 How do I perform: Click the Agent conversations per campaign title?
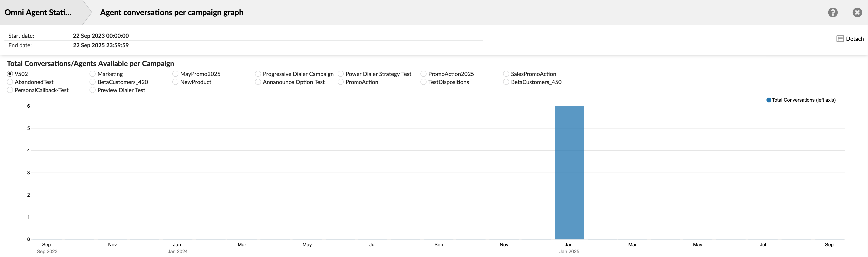coord(172,13)
